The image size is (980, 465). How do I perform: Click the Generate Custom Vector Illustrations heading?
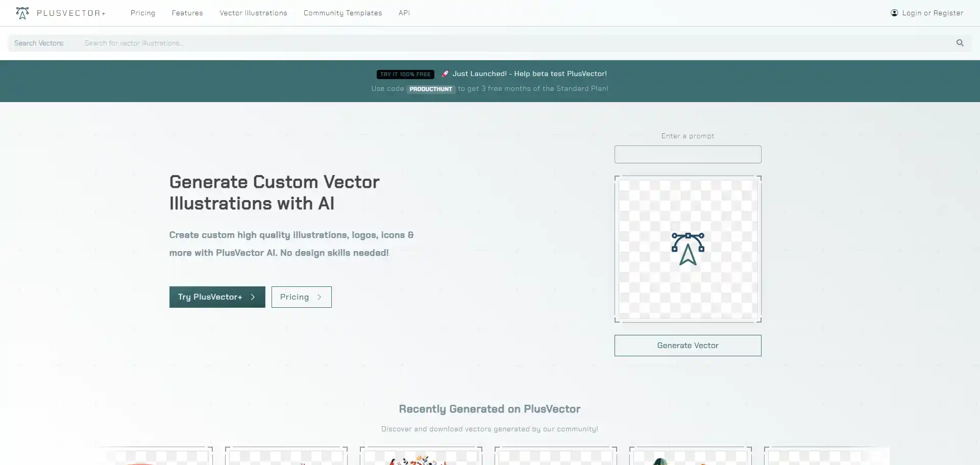[275, 192]
